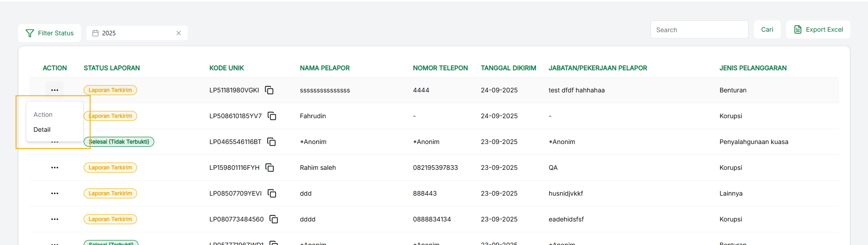
Task: Copy the code LP508610185YV7
Action: pyautogui.click(x=272, y=116)
